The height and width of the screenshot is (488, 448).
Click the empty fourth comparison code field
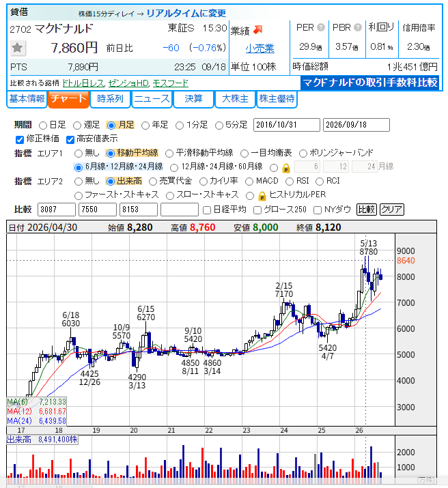[180, 210]
